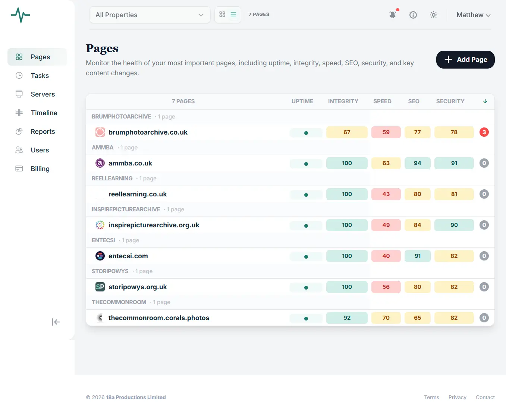This screenshot has width=506, height=420.
Task: Open Tasks in sidebar
Action: tap(37, 76)
